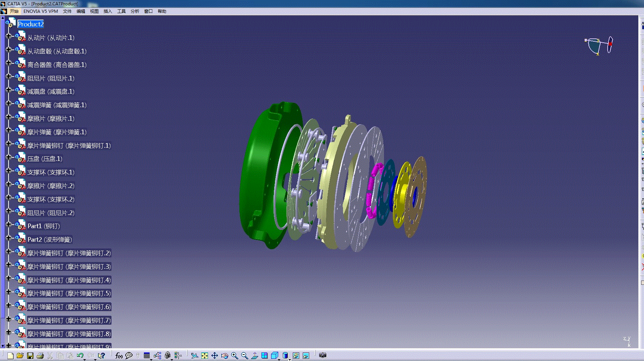Copy the selection with the Copy icon

pos(60,355)
